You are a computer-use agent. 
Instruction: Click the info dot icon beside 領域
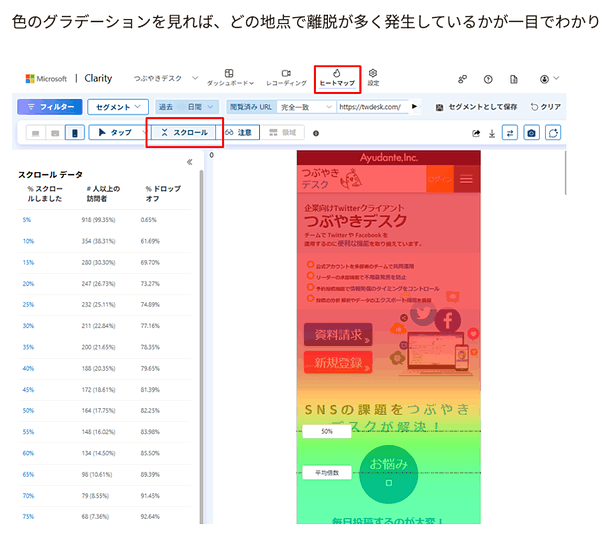316,134
